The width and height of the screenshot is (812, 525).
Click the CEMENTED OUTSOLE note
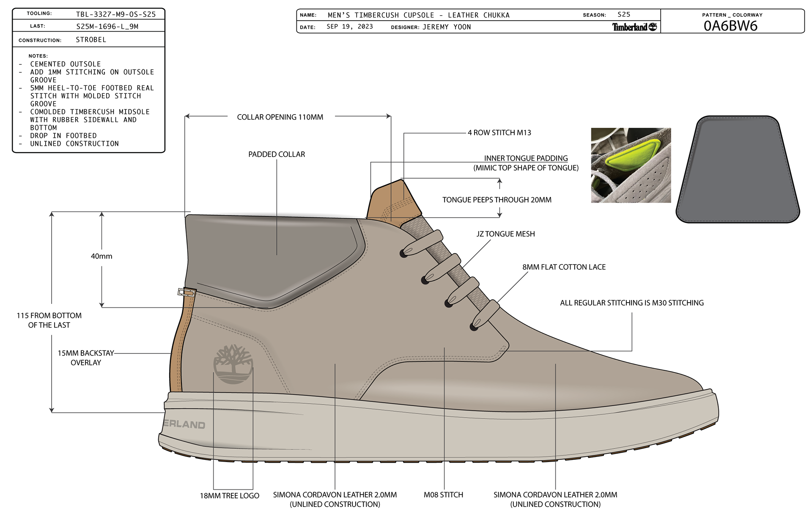[x=66, y=64]
